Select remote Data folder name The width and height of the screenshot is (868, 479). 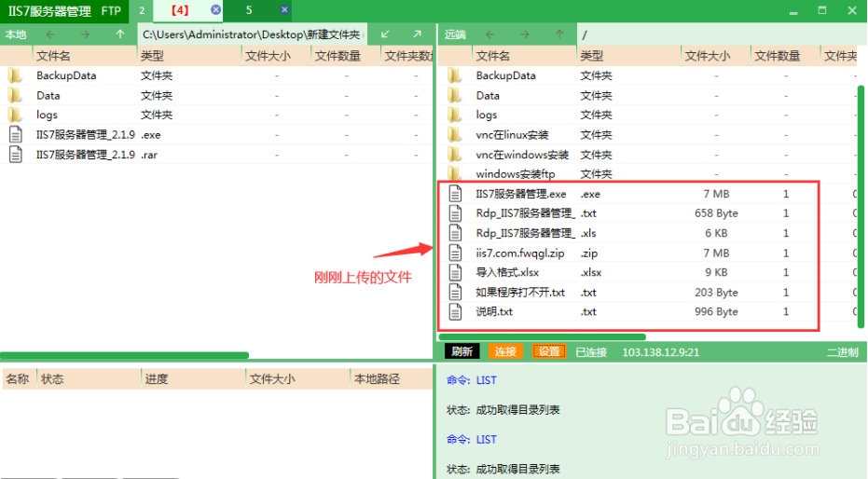[x=487, y=95]
